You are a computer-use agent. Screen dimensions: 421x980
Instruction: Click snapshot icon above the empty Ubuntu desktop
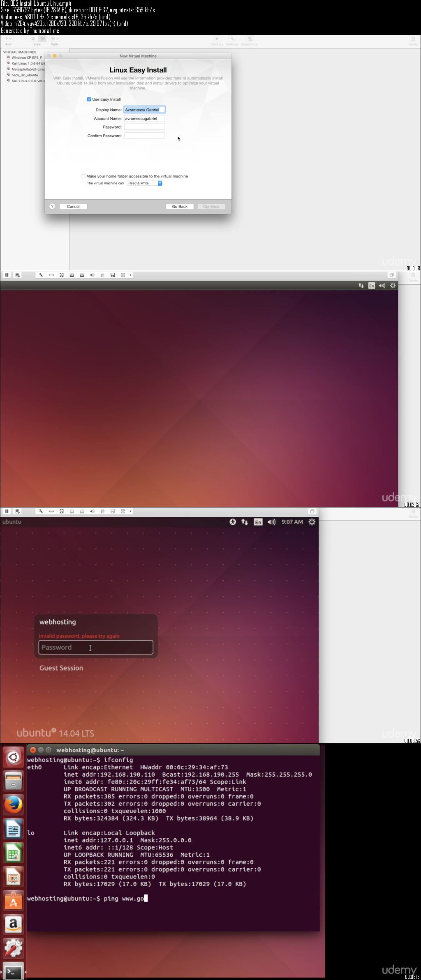click(x=18, y=275)
